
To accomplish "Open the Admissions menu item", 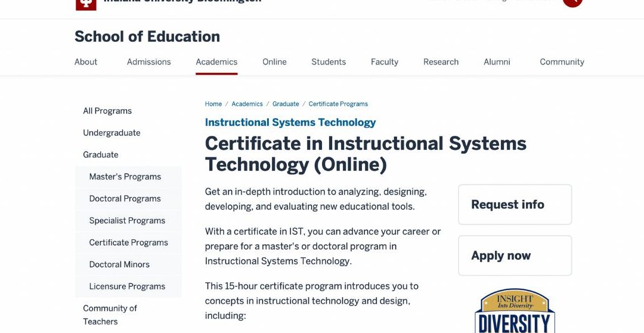I will (148, 61).
